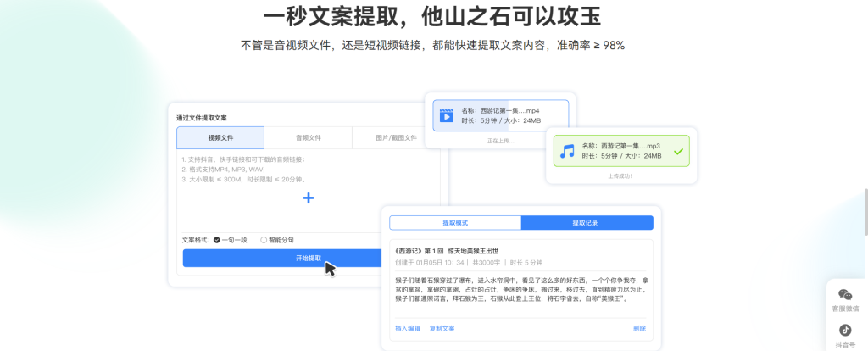Click the blue video file icon
Viewport: 868px width, 351px height.
(446, 115)
